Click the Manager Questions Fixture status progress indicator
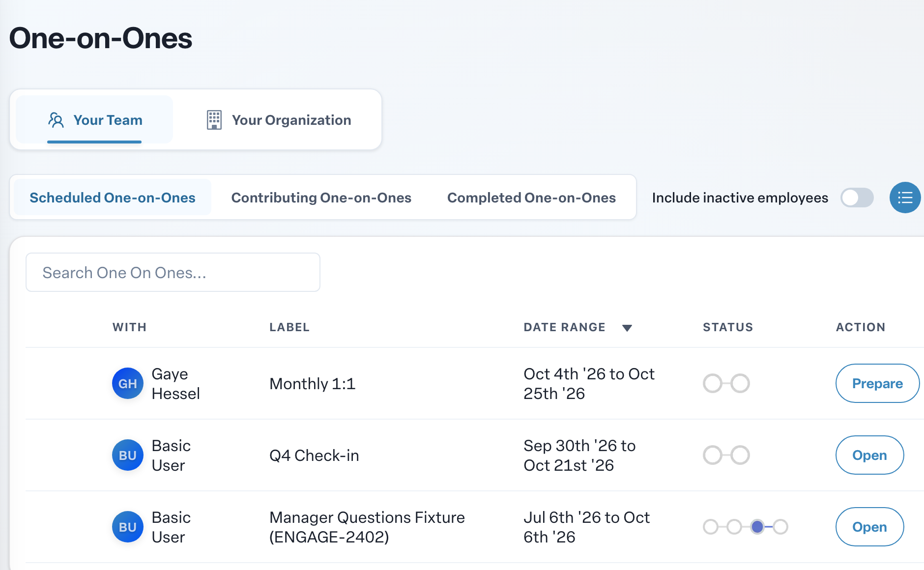924x570 pixels. (745, 527)
